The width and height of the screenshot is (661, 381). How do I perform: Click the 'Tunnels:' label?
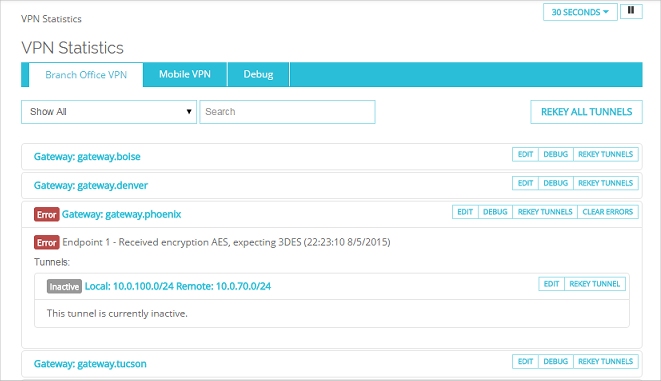pyautogui.click(x=52, y=262)
